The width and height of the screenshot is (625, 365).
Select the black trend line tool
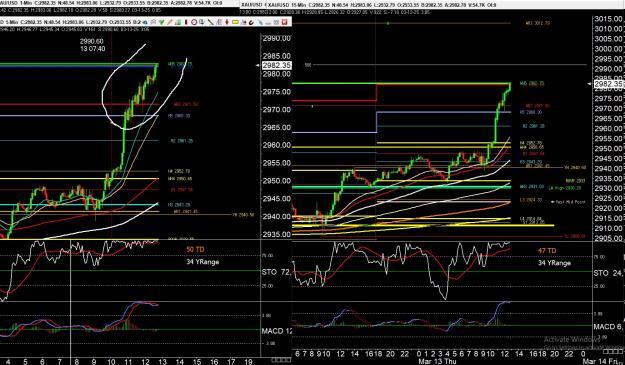tap(210, 22)
